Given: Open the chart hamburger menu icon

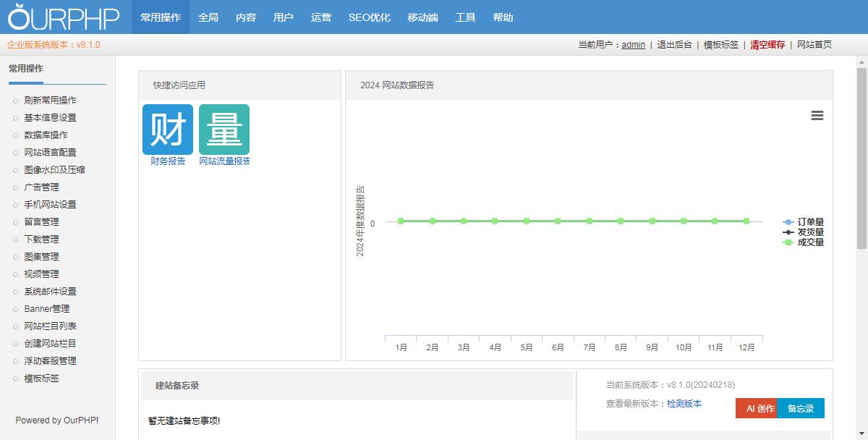Looking at the screenshot, I should tap(817, 116).
